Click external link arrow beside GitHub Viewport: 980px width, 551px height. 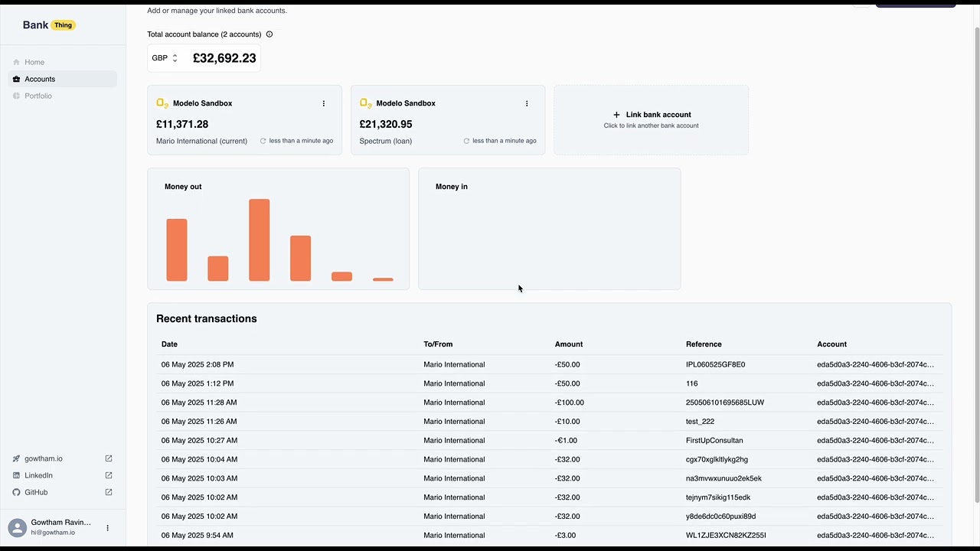pos(109,492)
